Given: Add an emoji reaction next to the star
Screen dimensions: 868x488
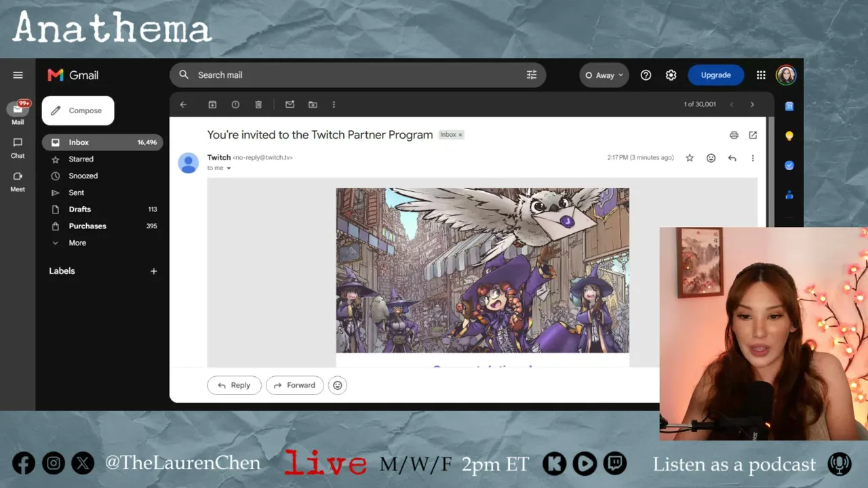Looking at the screenshot, I should coord(711,158).
